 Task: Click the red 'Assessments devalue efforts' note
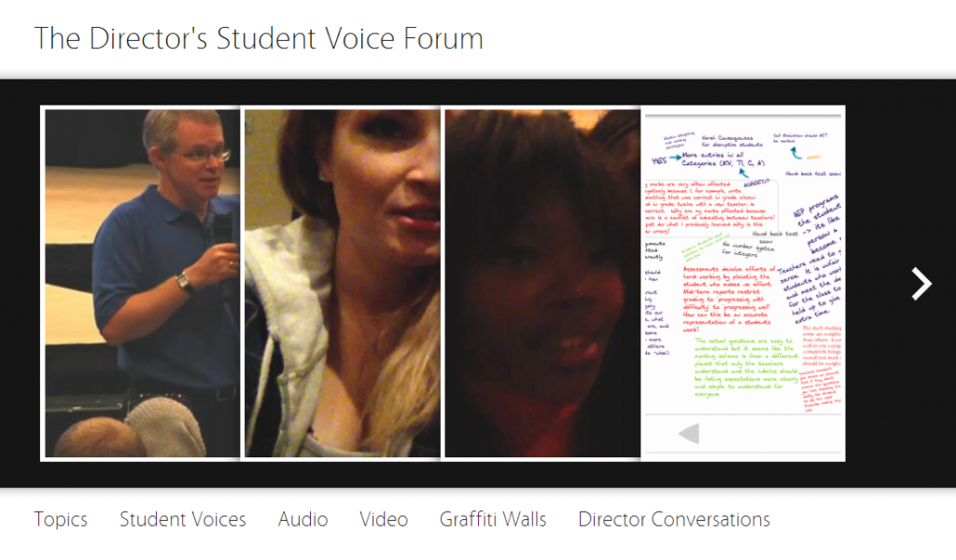click(x=726, y=297)
